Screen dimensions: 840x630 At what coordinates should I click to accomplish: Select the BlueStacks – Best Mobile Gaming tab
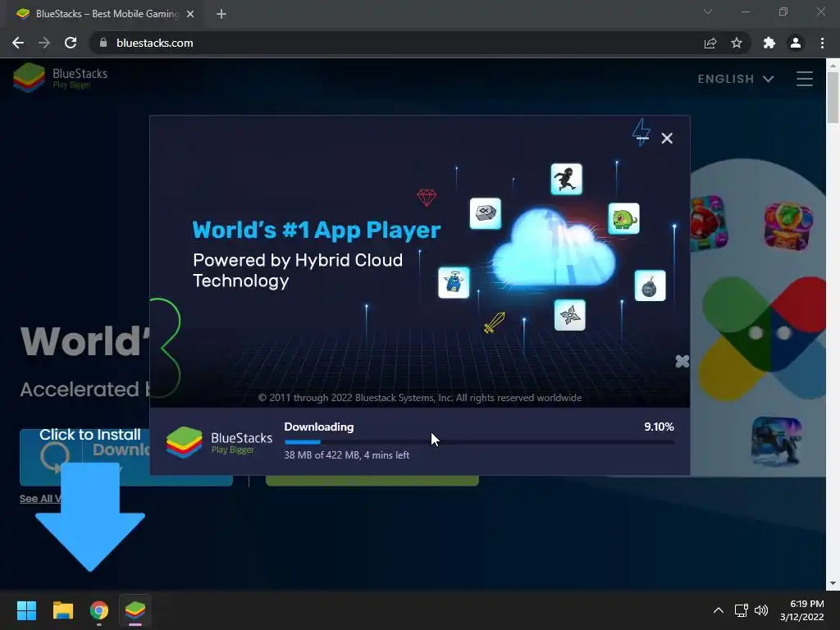coord(105,14)
